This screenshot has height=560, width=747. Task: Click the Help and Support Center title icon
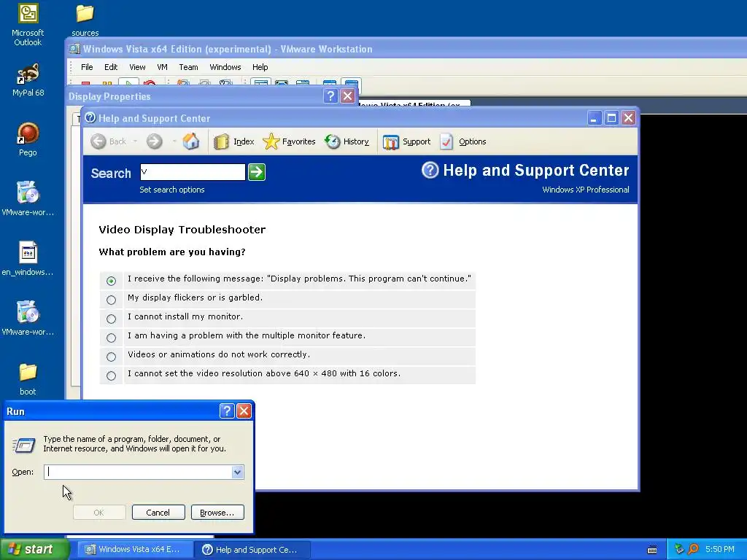[x=90, y=117]
